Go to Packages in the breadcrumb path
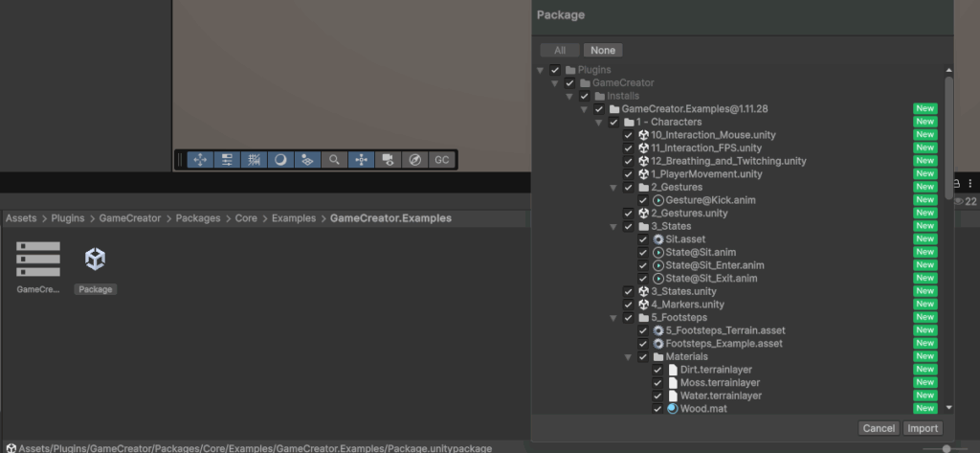Image resolution: width=980 pixels, height=453 pixels. tap(198, 218)
